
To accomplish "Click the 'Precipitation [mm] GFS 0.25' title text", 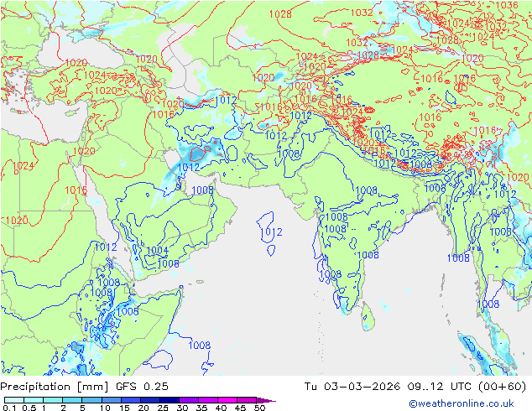I will (84, 386).
